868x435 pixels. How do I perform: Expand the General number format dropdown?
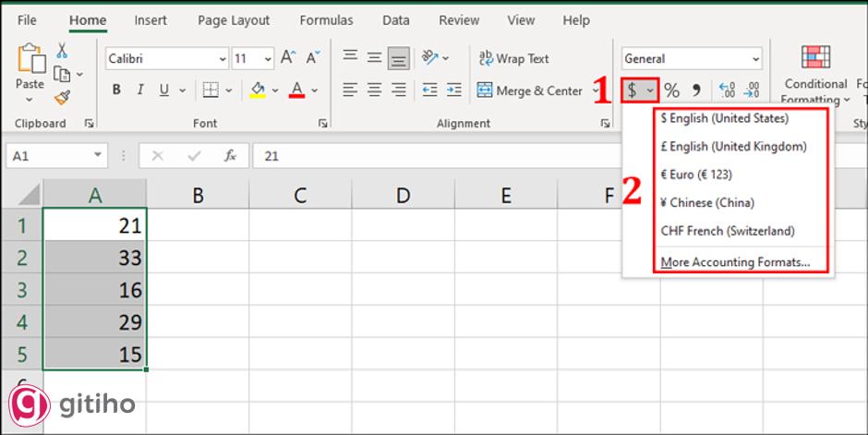click(x=756, y=59)
